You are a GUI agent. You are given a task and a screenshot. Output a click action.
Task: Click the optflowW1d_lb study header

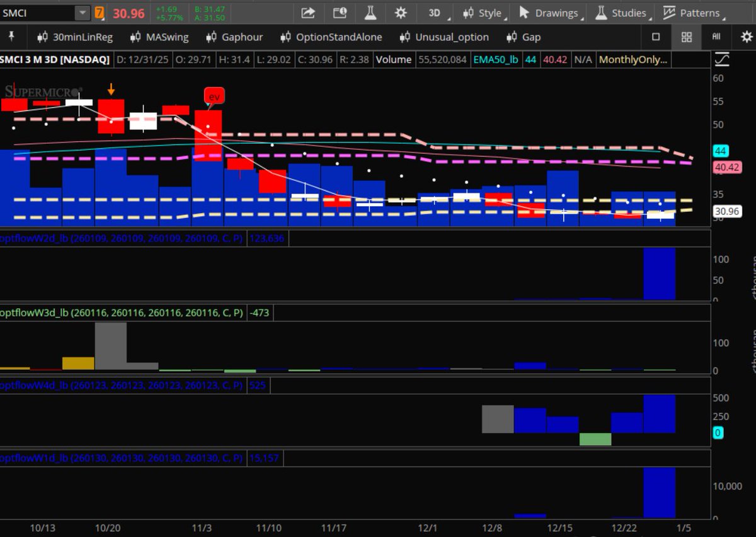click(122, 458)
